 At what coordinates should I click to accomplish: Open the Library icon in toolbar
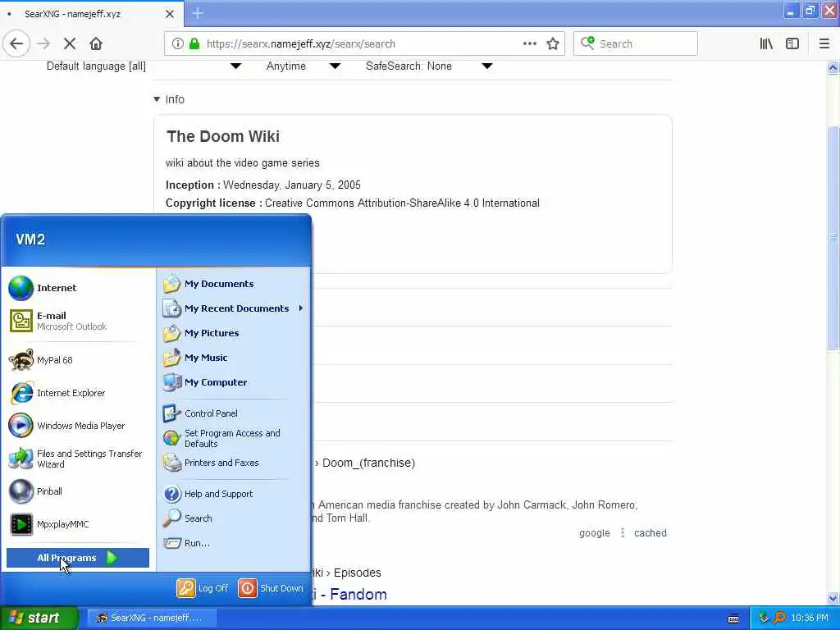tap(766, 43)
